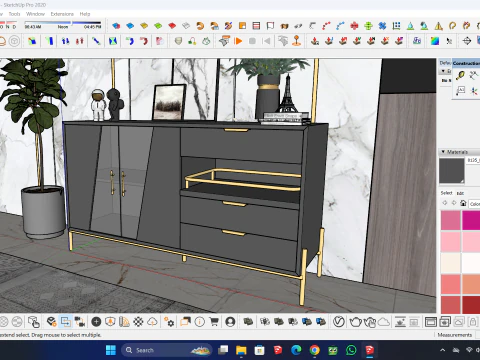Start render with the teapot icon

tap(355, 322)
